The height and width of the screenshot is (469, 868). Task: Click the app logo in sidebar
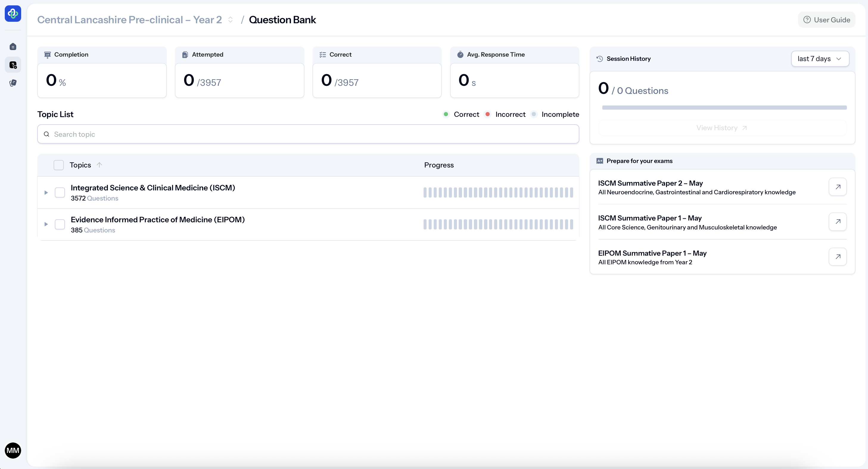click(13, 13)
